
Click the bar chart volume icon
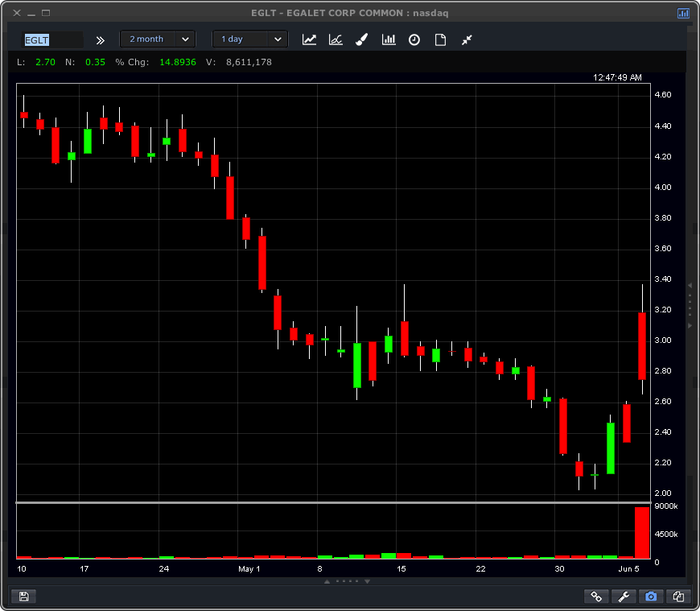coord(389,39)
